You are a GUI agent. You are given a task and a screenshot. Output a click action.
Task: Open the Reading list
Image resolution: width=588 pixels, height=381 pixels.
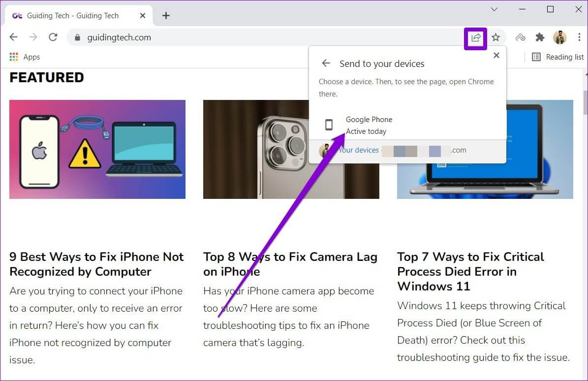(558, 57)
